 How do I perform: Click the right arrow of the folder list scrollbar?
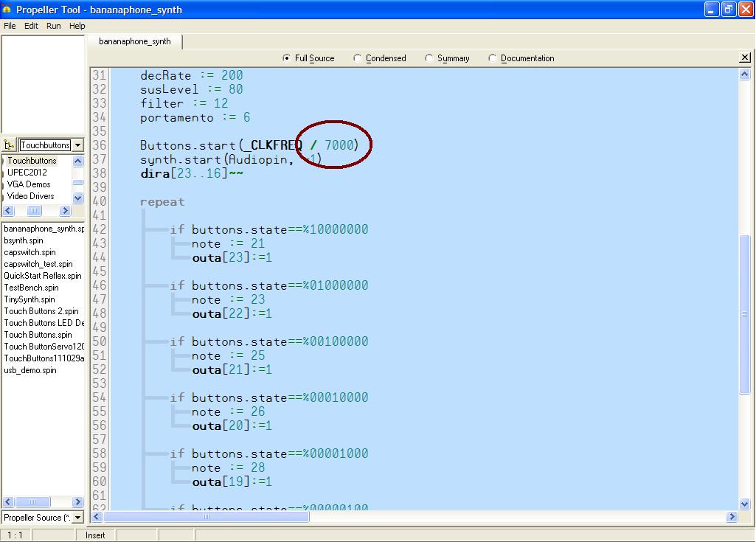tap(65, 210)
